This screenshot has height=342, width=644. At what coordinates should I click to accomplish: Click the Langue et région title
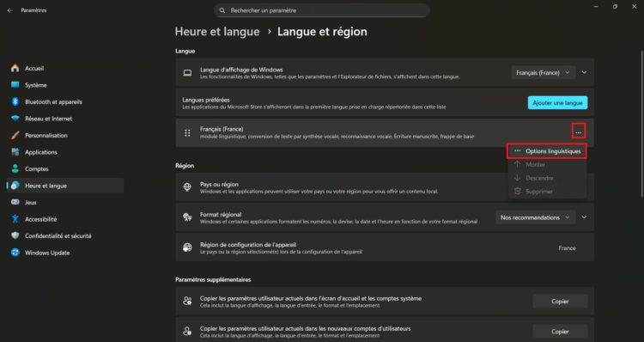click(322, 32)
